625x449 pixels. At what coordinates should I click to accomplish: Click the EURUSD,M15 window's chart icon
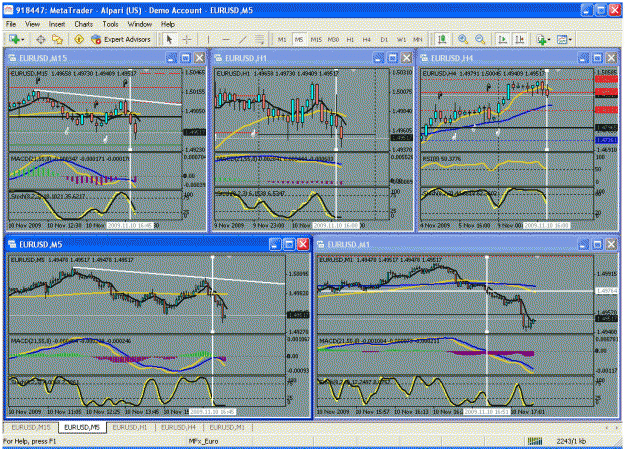coord(12,58)
